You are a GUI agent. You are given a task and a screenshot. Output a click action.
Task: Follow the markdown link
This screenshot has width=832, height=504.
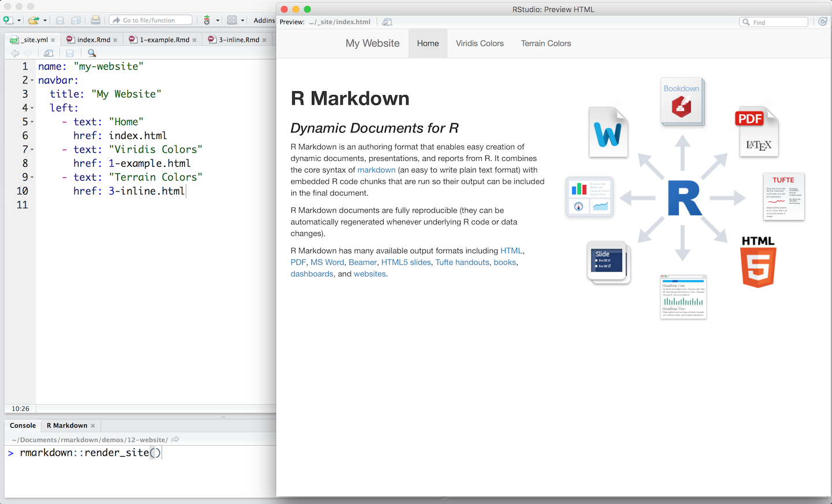(x=377, y=170)
